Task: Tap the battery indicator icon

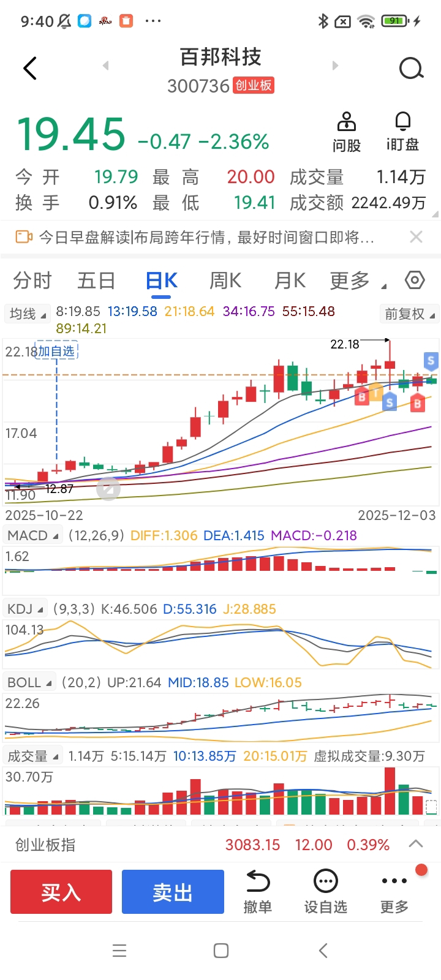Action: [x=395, y=21]
